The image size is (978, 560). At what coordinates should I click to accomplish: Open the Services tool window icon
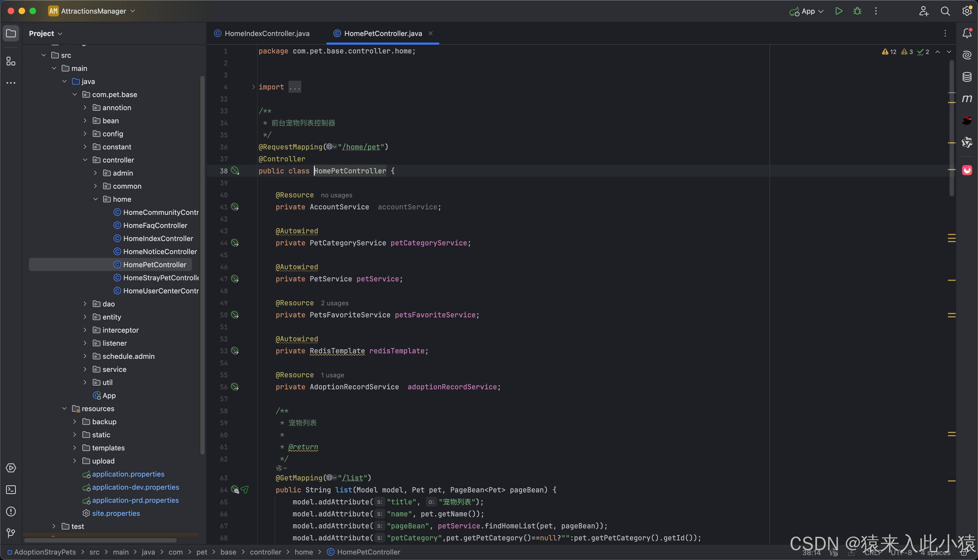(x=11, y=468)
